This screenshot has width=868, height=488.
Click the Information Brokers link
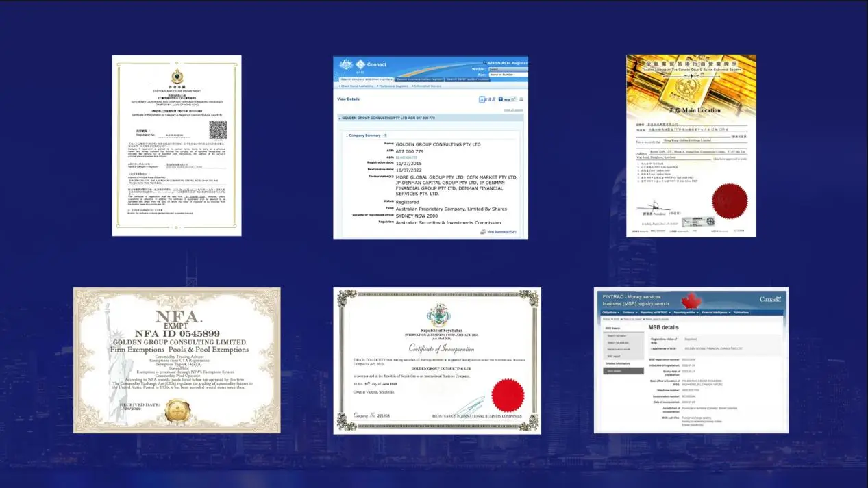click(426, 86)
